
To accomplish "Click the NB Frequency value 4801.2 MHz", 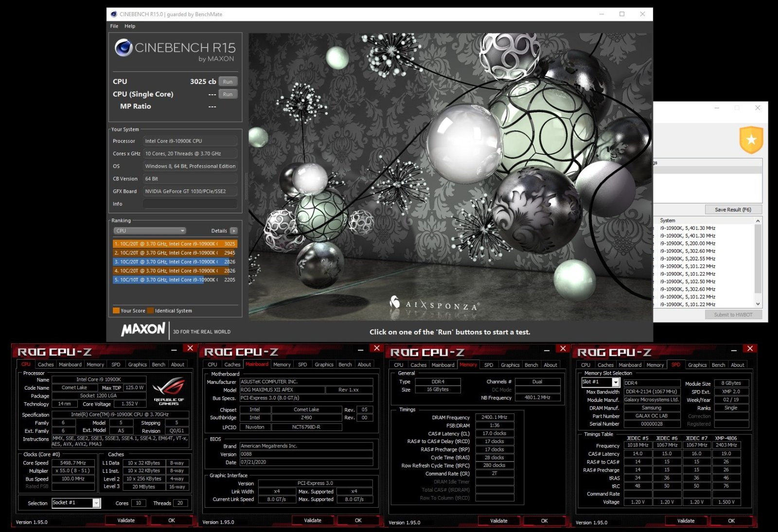I will click(537, 397).
